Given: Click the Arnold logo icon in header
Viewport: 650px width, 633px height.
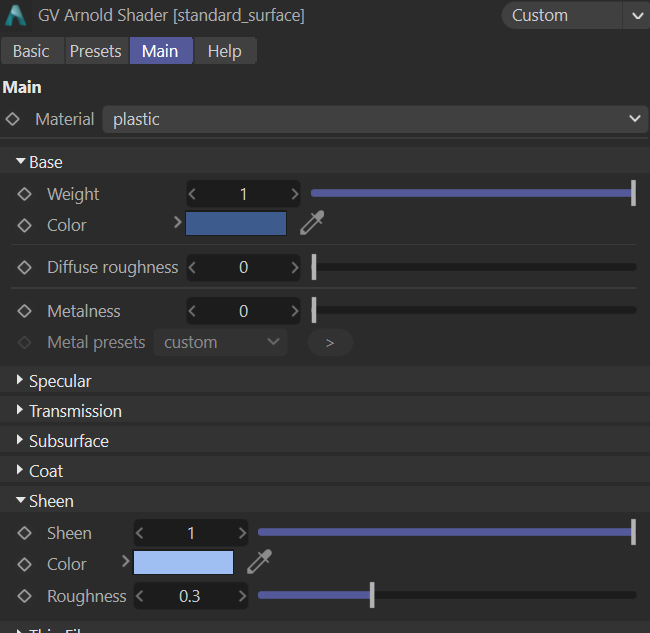Looking at the screenshot, I should click(17, 15).
